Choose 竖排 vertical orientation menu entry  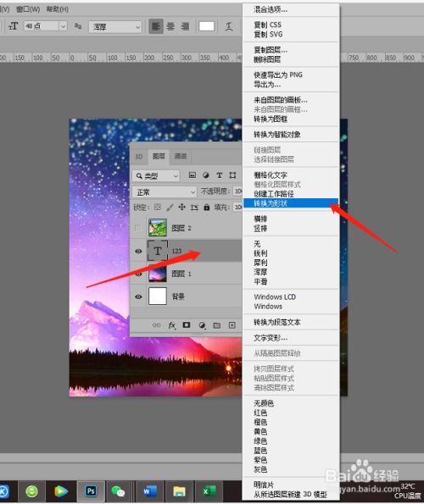(260, 229)
